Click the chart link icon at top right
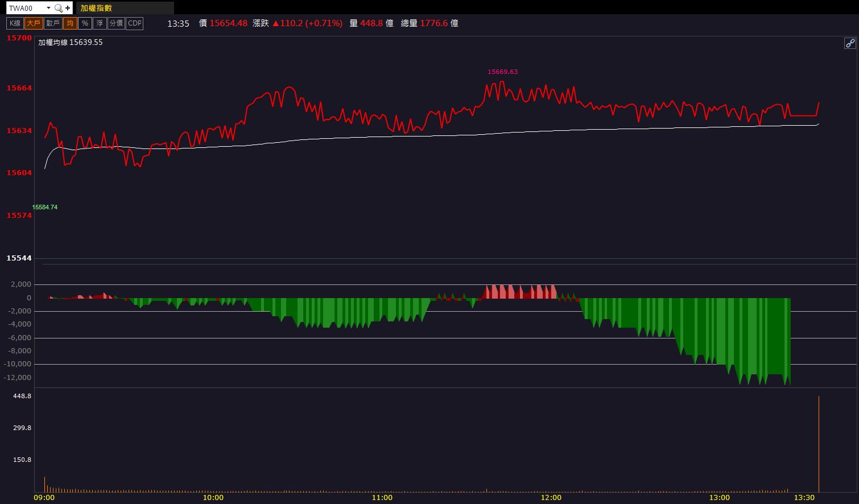Image resolution: width=859 pixels, height=504 pixels. (850, 43)
